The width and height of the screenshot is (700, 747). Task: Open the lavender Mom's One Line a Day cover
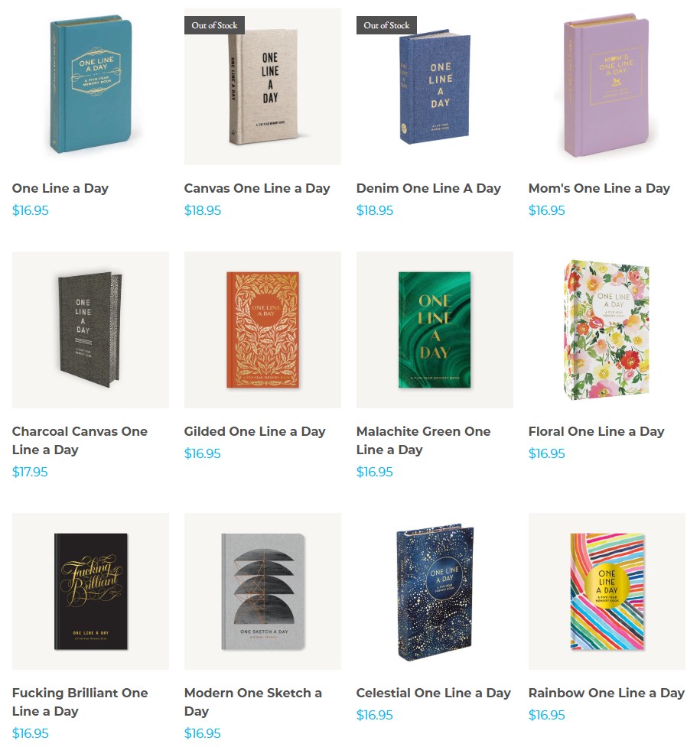click(x=607, y=86)
